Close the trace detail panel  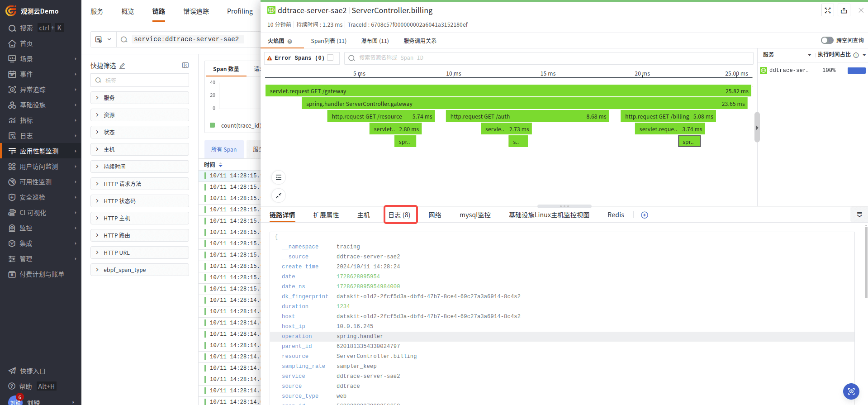point(861,10)
